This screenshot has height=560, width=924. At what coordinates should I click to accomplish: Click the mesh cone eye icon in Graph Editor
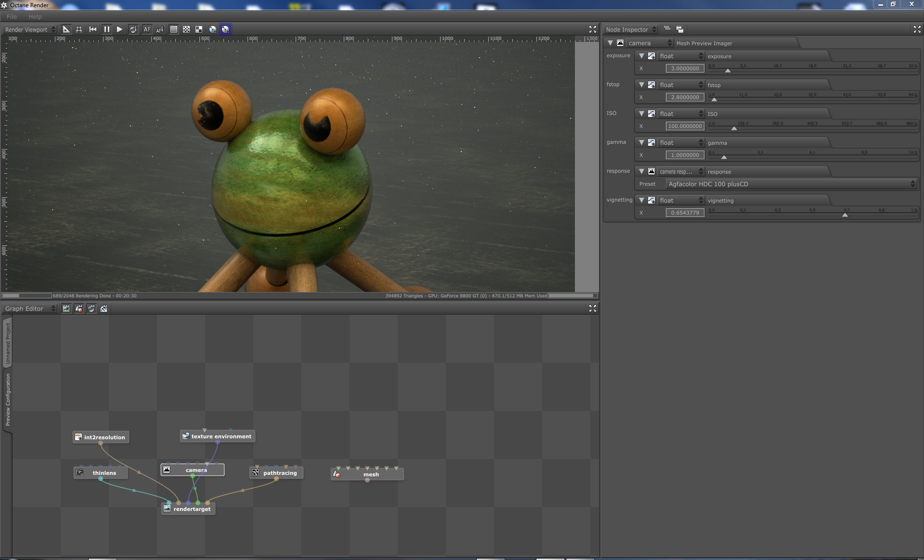(79, 308)
